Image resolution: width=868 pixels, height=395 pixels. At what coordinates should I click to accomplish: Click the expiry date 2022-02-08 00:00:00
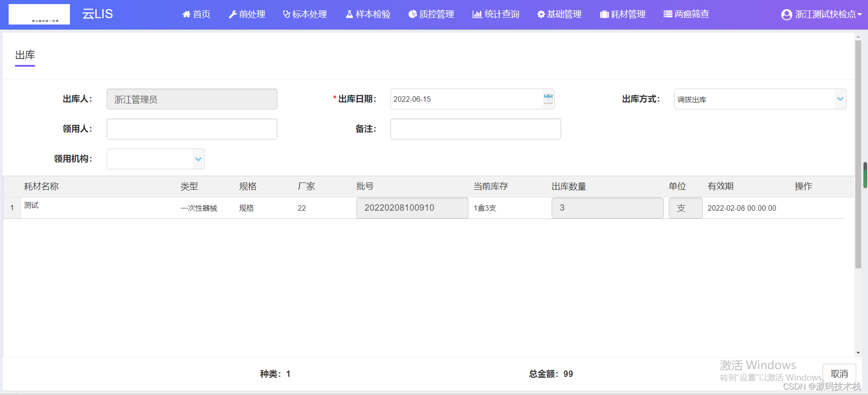pyautogui.click(x=742, y=208)
